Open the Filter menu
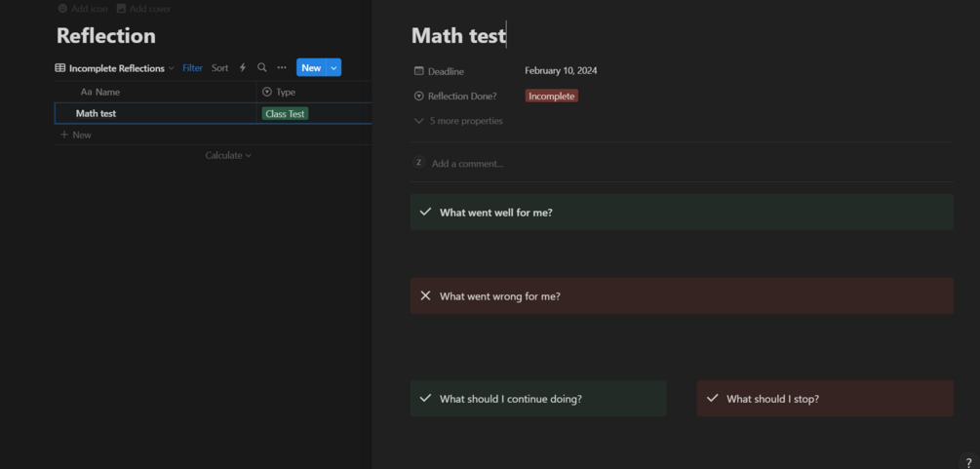 (193, 68)
